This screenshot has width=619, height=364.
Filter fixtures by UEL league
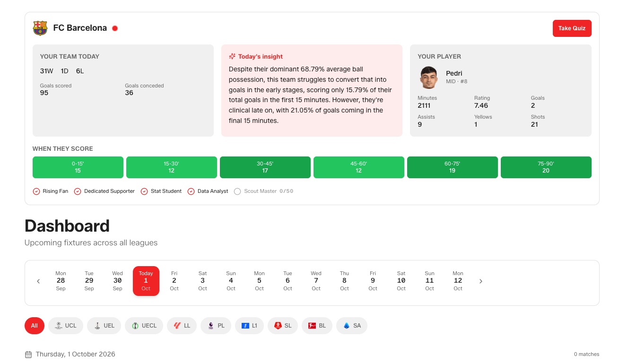click(x=104, y=326)
